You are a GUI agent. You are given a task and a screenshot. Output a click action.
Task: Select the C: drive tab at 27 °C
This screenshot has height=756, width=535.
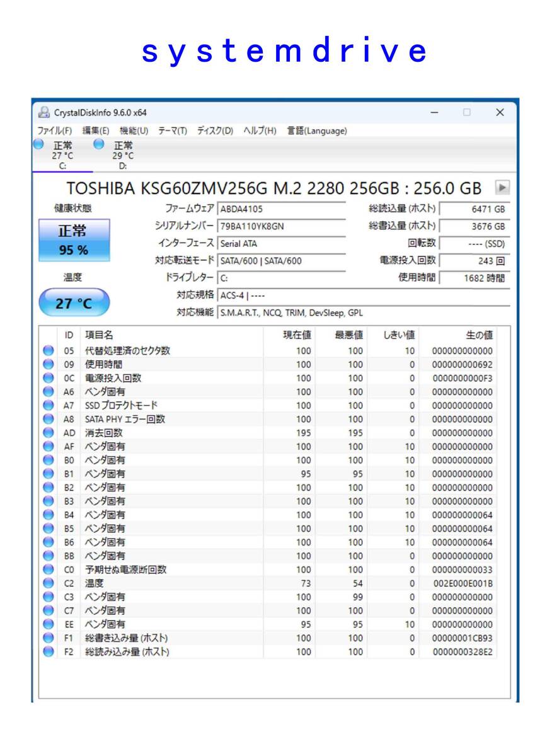pyautogui.click(x=62, y=155)
